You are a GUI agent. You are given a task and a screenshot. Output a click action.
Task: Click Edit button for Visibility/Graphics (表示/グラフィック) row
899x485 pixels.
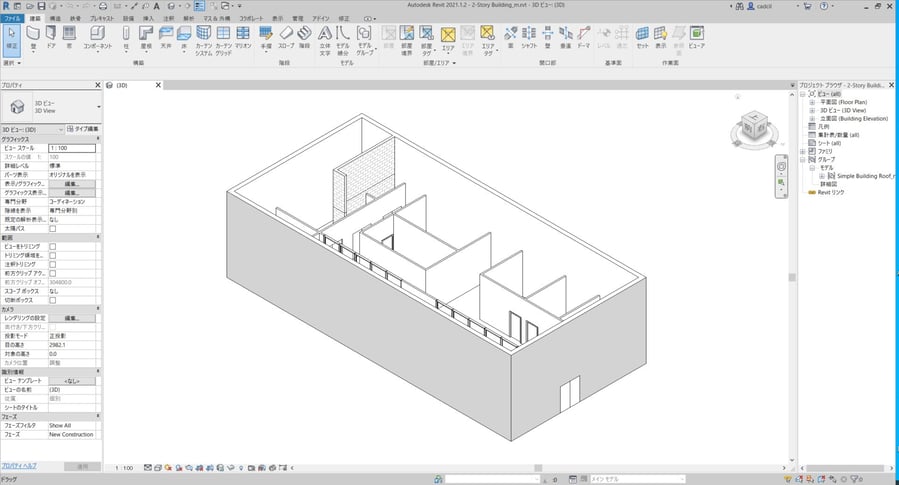point(72,184)
